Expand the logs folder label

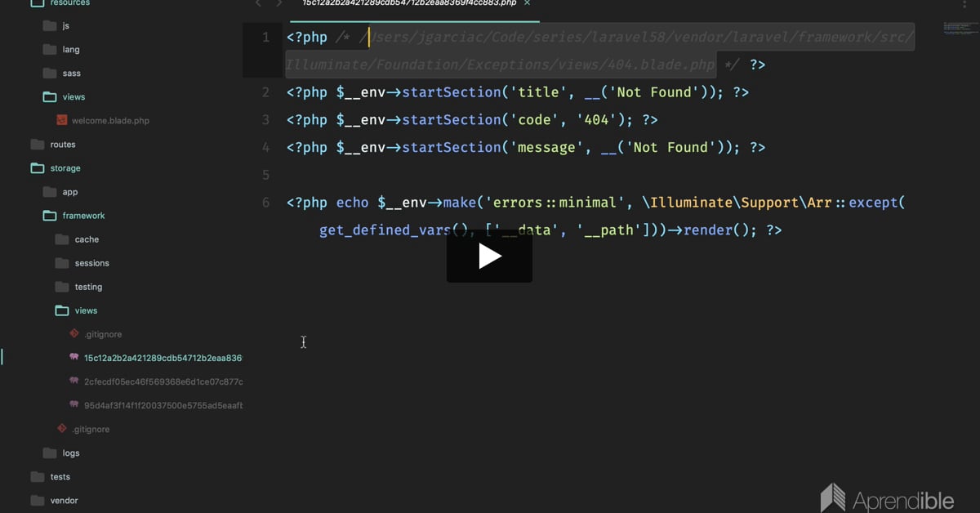71,453
